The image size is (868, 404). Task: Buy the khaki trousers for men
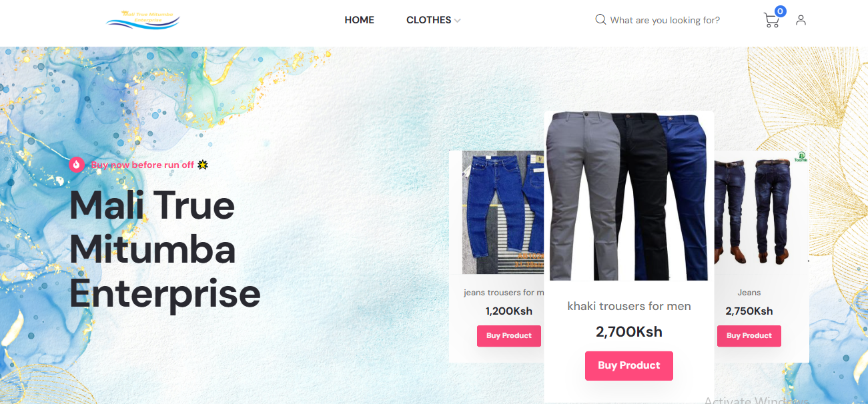coord(629,365)
